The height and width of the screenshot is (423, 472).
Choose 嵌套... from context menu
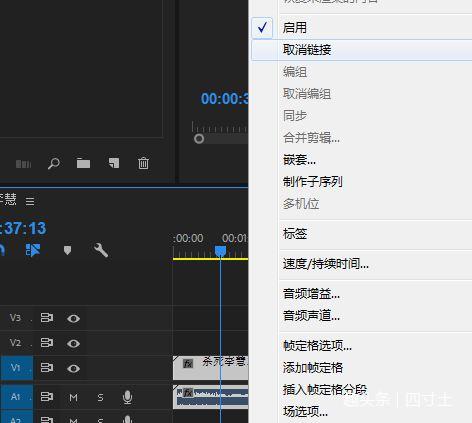[362, 160]
